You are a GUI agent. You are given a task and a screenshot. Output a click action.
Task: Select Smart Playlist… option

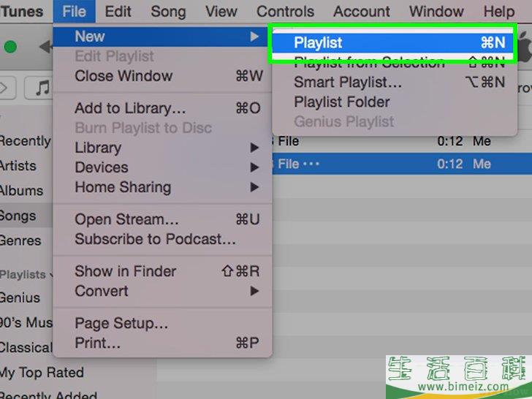[x=395, y=82]
